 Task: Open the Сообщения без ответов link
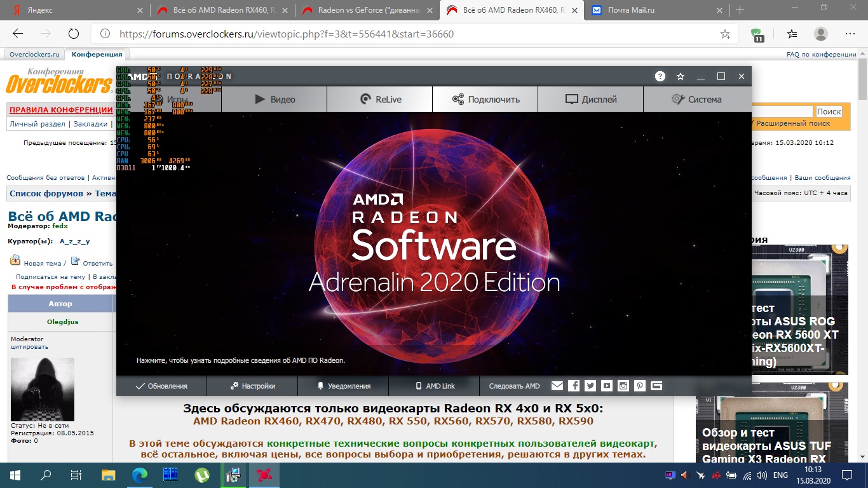tap(46, 178)
